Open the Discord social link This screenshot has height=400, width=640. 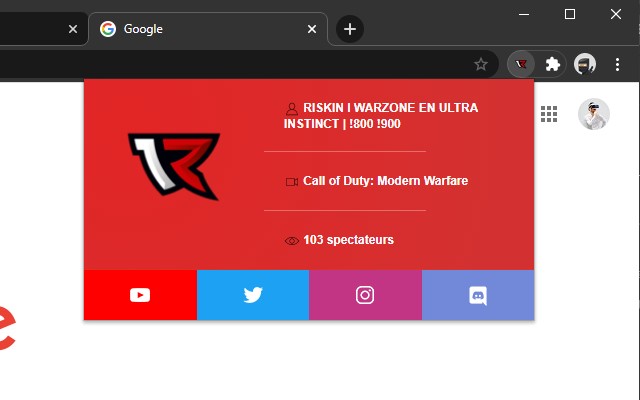pos(478,295)
